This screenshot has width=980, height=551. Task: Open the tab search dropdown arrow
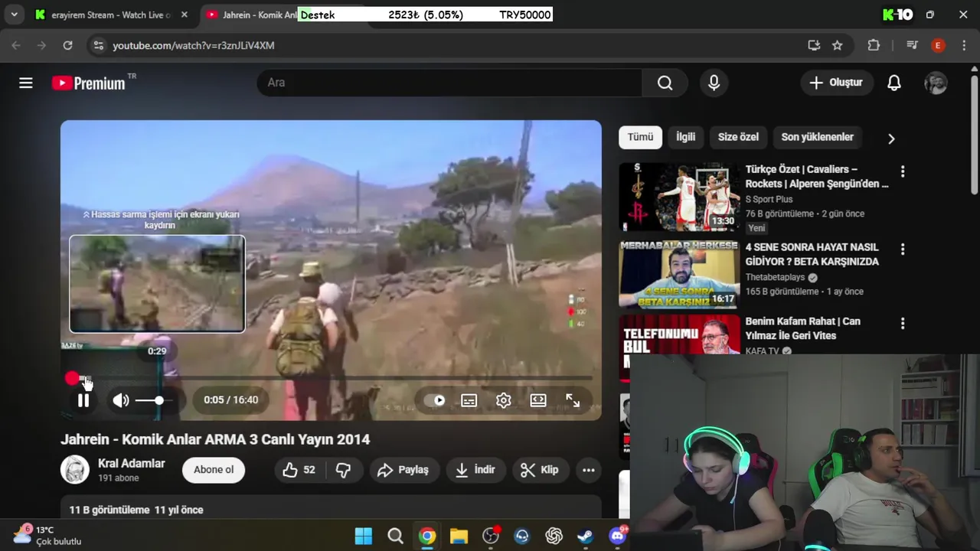(14, 15)
